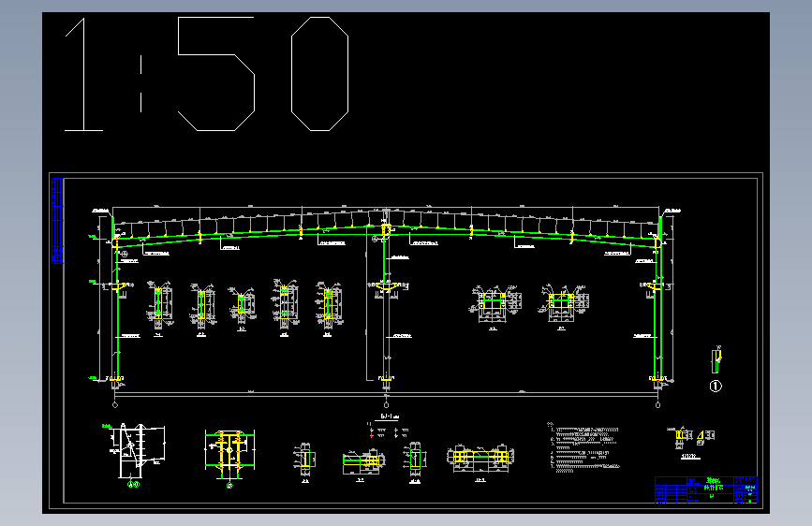Screen dimensions: 812x526
Task: Click the circled number 1 detail marker
Action: tap(716, 387)
